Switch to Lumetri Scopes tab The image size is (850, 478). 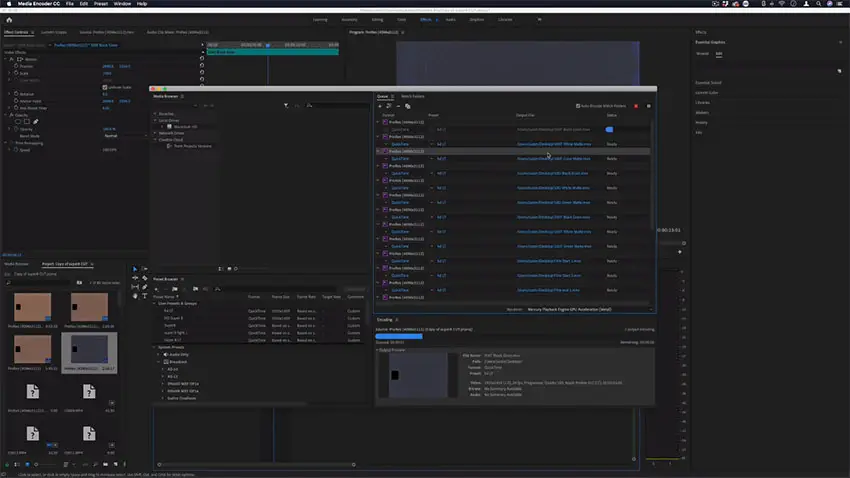coord(54,33)
